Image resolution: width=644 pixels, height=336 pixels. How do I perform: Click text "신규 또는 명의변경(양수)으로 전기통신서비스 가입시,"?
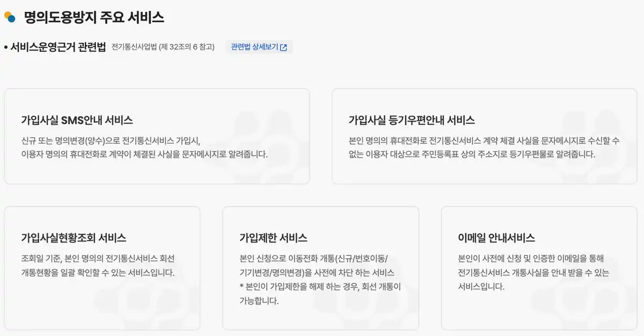pos(111,141)
